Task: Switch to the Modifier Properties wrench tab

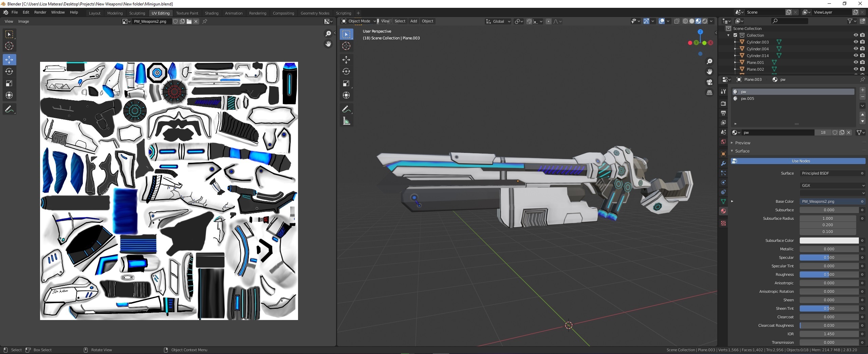Action: point(723,164)
